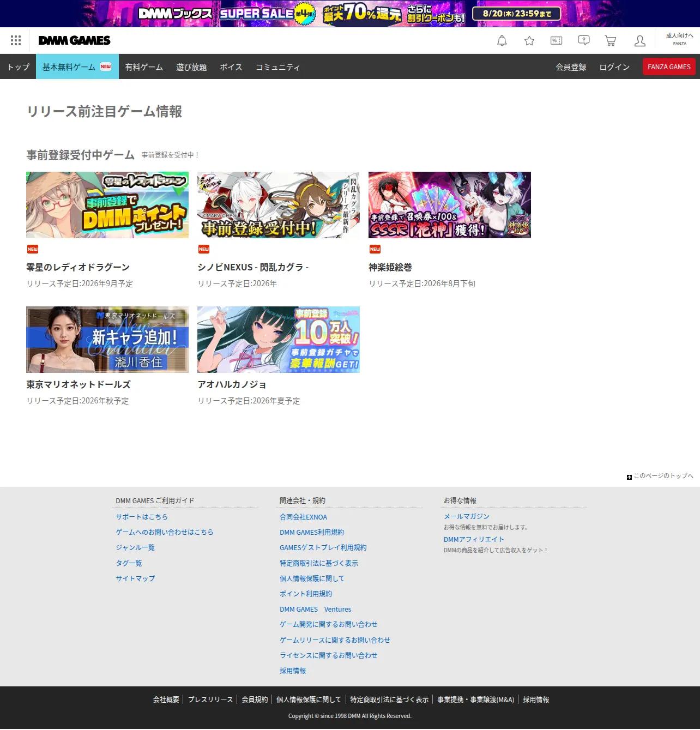Open 個人情報保護に関して link in 関連会社・規約
The width and height of the screenshot is (700, 730).
tap(312, 578)
